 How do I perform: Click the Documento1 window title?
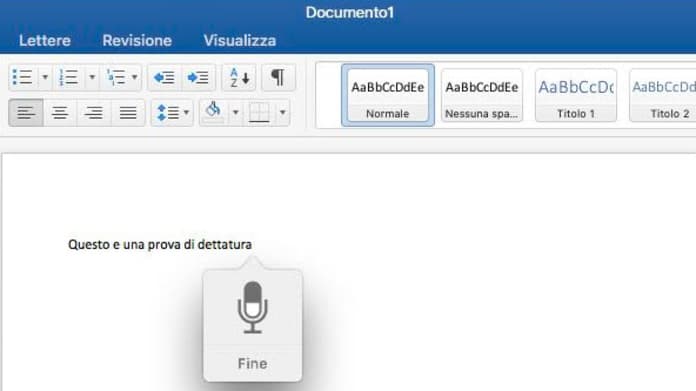(x=349, y=12)
